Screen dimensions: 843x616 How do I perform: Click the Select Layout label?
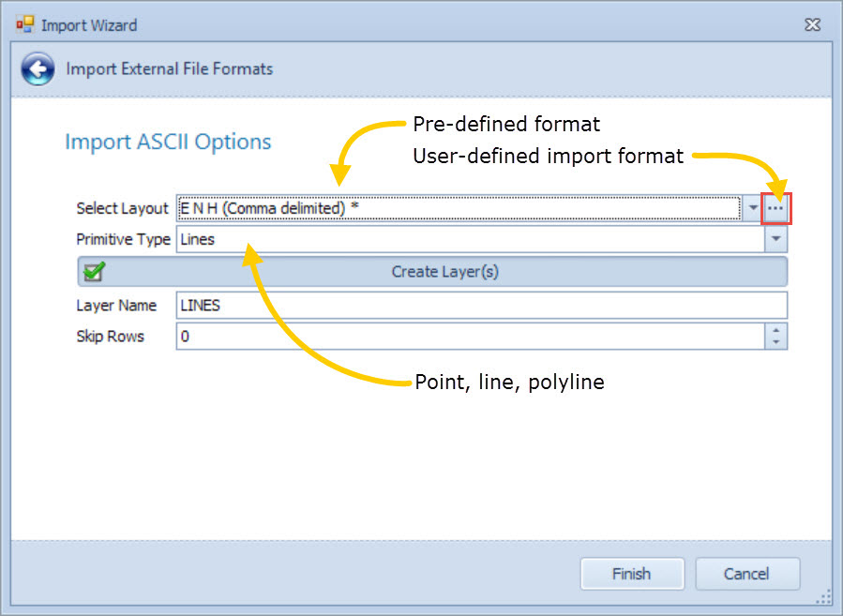pyautogui.click(x=122, y=208)
